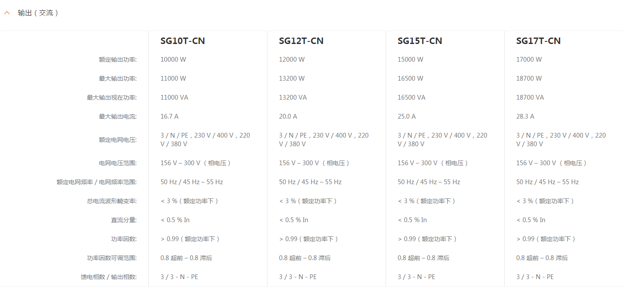Click the 直流分量 row label
This screenshot has width=644, height=289.
click(x=124, y=220)
